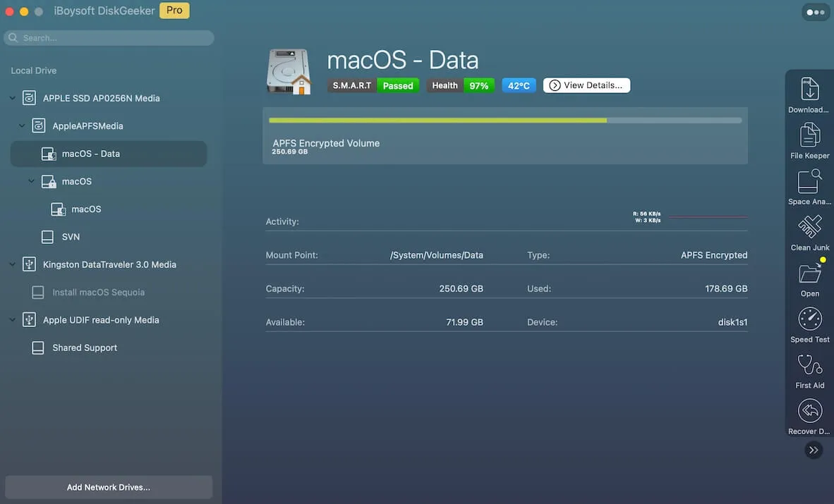Select Kingston DataTraveler 3.0 Media label

coord(109,264)
